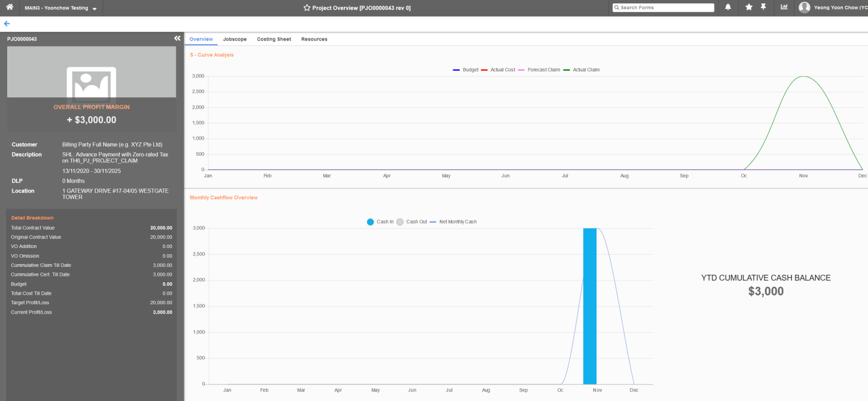Click the star favorites icon
The width and height of the screenshot is (868, 401).
748,8
